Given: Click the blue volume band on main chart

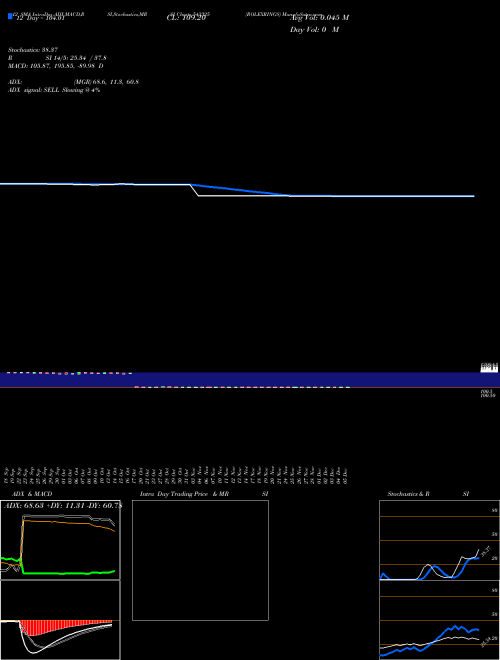Looking at the screenshot, I should [x=250, y=380].
